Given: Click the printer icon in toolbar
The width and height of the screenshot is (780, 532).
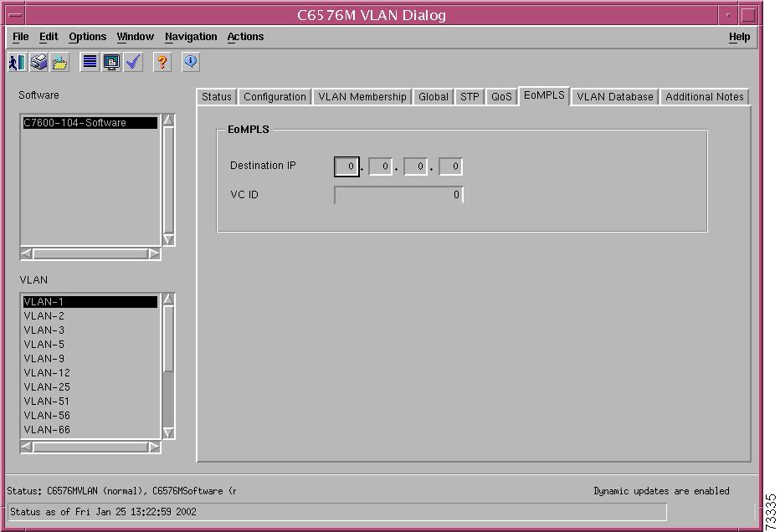Looking at the screenshot, I should (38, 62).
